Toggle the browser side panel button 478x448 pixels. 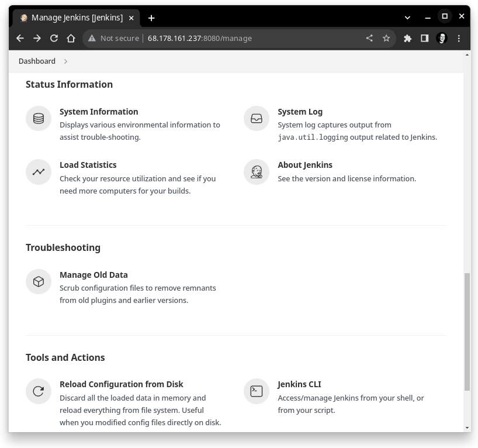[x=425, y=38]
